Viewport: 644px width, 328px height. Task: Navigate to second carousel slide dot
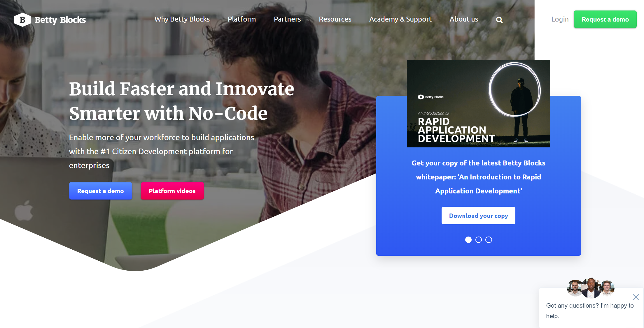click(479, 240)
